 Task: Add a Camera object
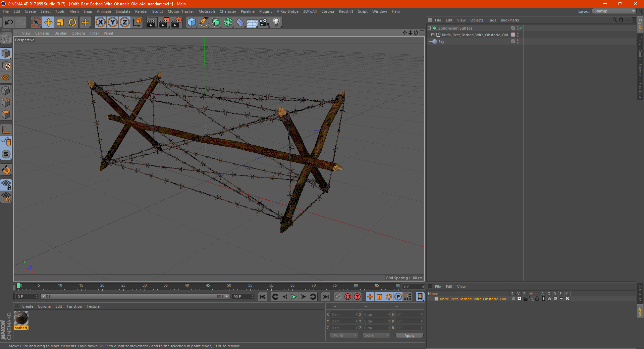[264, 22]
